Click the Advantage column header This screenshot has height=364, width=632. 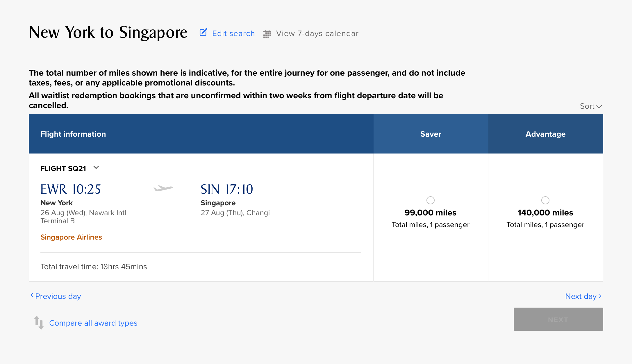[545, 134]
